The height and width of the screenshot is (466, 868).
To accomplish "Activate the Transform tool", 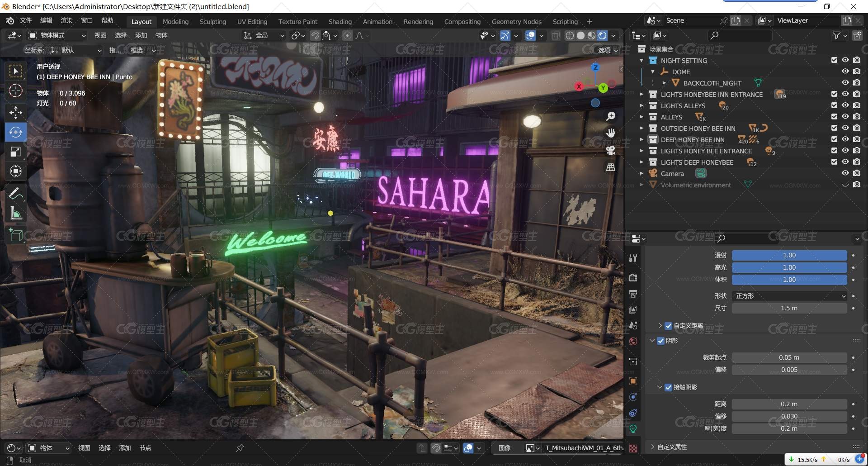I will (16, 171).
